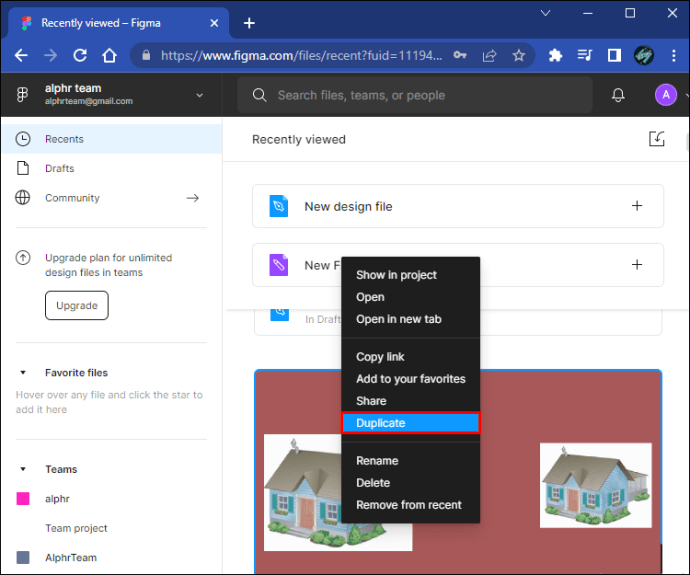Click the notifications bell icon
Screen dimensions: 690x575
(618, 95)
